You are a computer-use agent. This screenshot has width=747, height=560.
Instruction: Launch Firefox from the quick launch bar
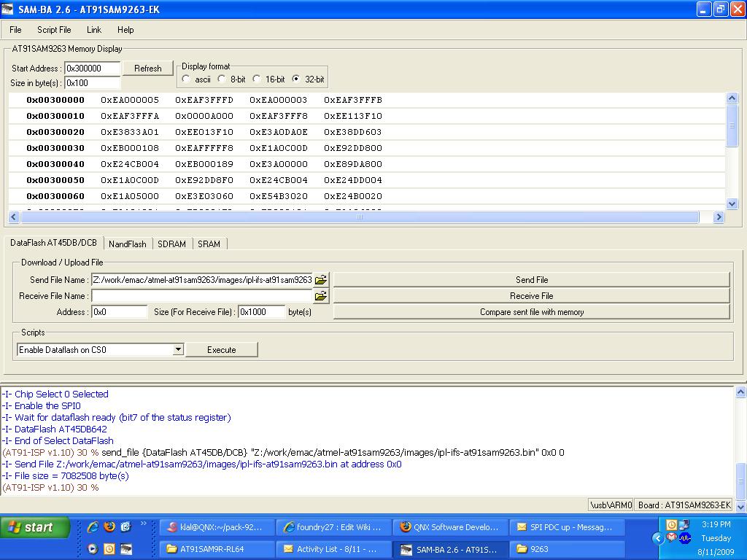coord(109,526)
